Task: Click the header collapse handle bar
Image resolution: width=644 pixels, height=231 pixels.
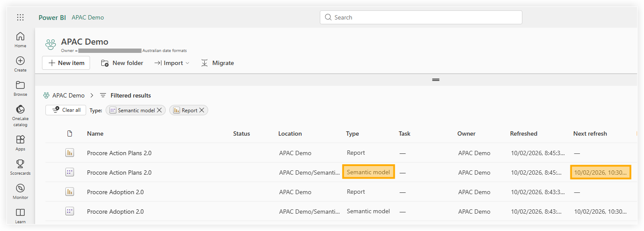Action: (x=436, y=80)
